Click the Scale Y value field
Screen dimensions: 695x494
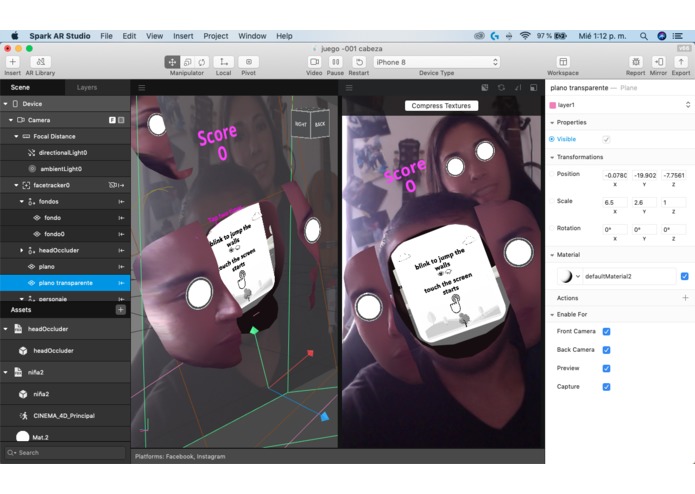tap(644, 202)
